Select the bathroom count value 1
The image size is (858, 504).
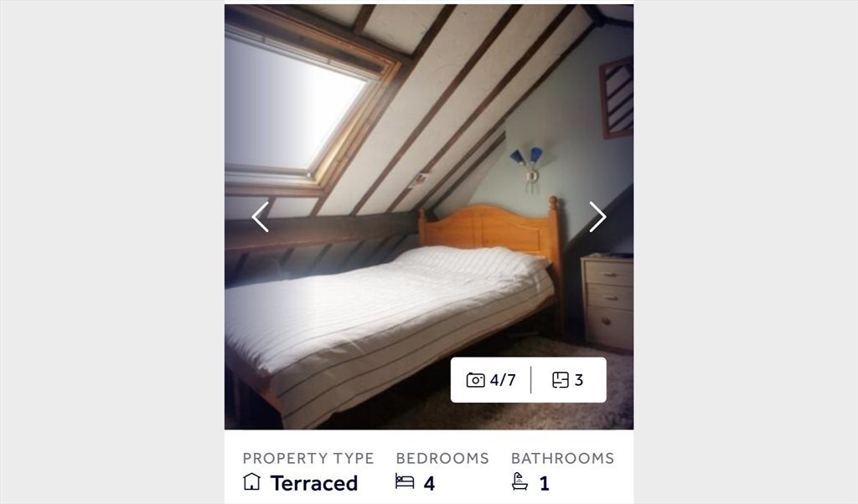click(545, 483)
